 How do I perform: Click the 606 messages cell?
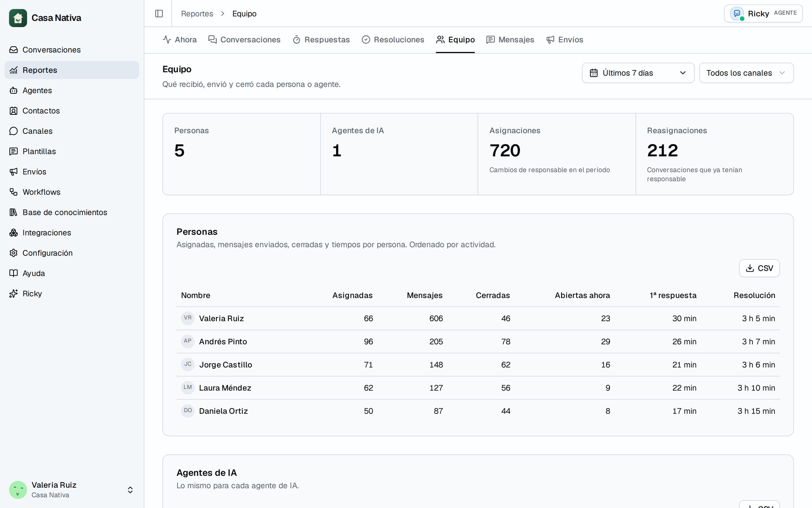coord(436,318)
